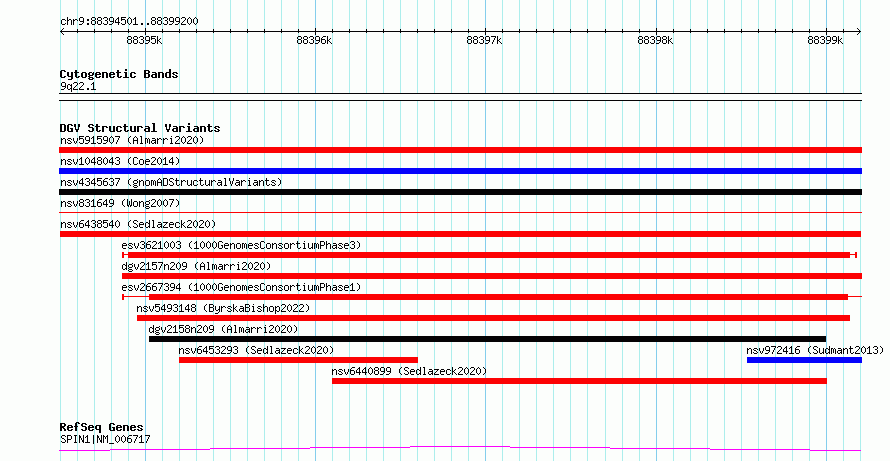Select the red bar for nsv5493148
Screen dimensions: 890x461
(x=493, y=318)
